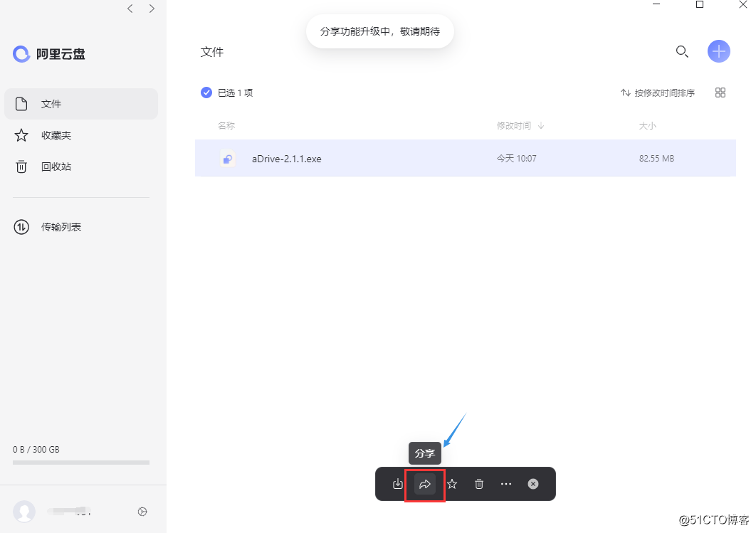The height and width of the screenshot is (533, 756).
Task: Open the 收藏夹 favorites section
Action: coord(81,135)
